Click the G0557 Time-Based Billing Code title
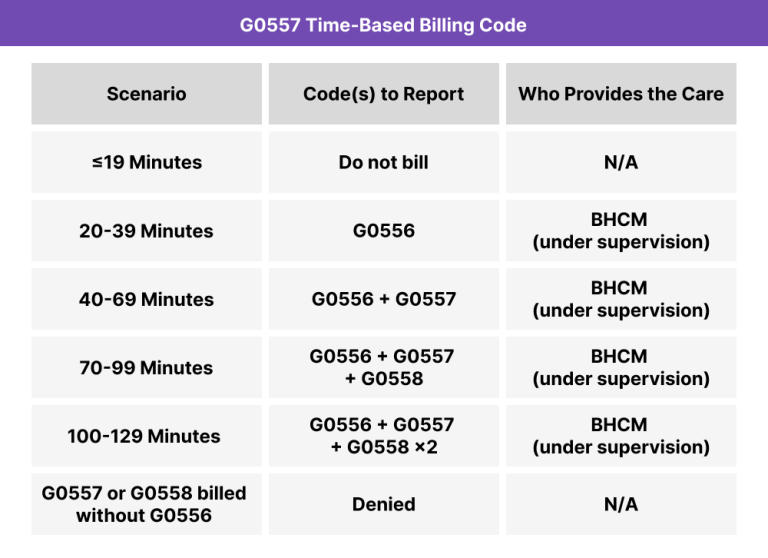The width and height of the screenshot is (768, 558). [383, 25]
